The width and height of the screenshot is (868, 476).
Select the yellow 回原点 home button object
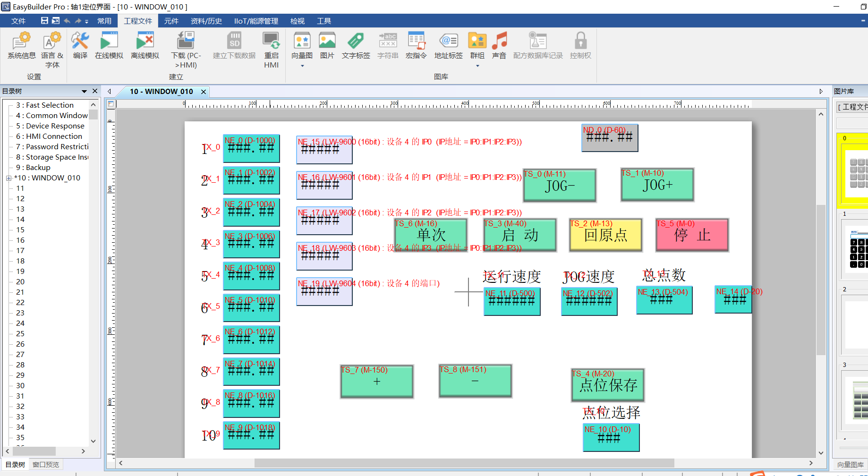pyautogui.click(x=605, y=235)
